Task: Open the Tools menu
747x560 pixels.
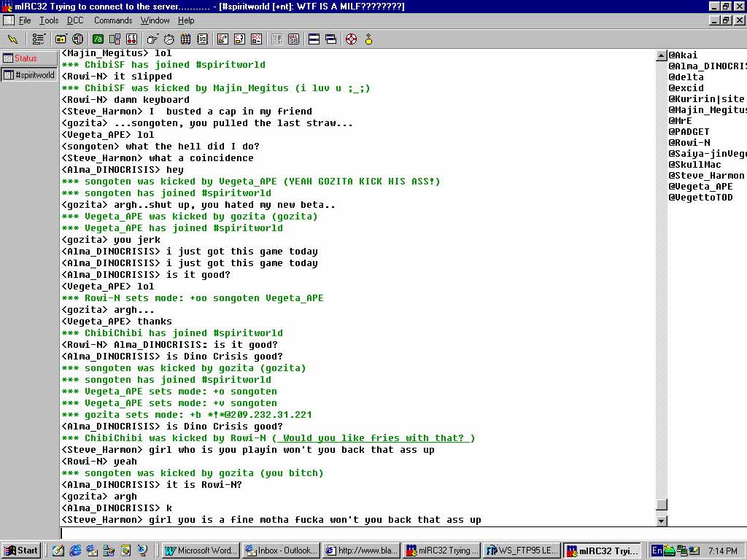Action: click(49, 20)
